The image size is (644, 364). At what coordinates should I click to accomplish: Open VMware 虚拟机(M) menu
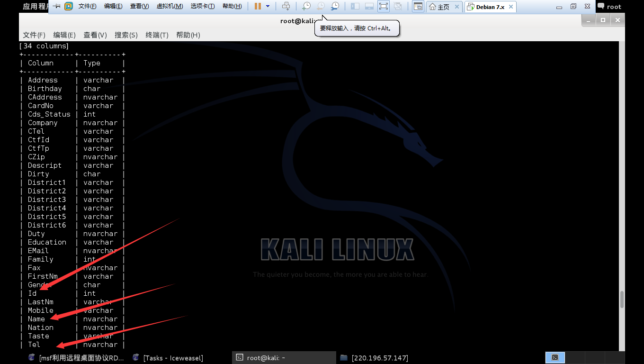(170, 6)
